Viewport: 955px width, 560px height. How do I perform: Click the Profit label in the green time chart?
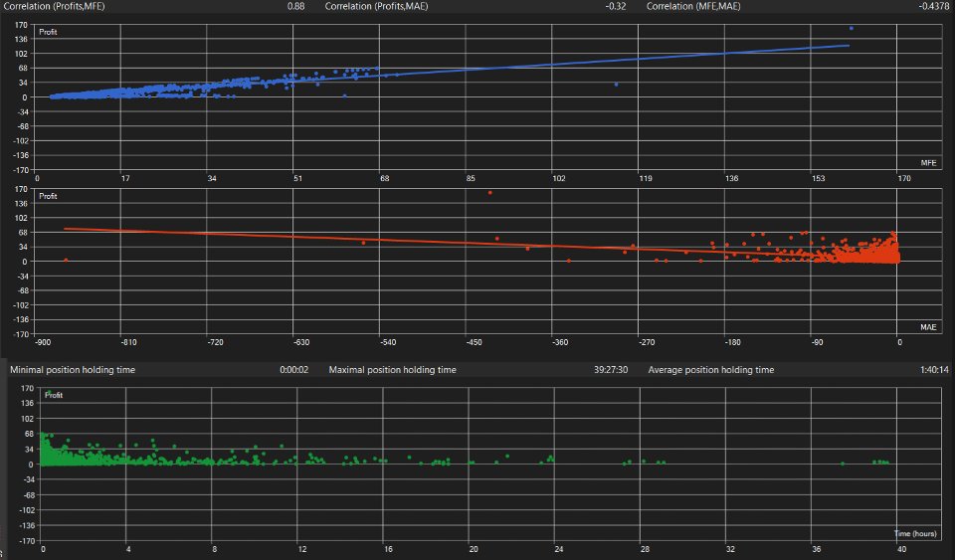tap(54, 395)
